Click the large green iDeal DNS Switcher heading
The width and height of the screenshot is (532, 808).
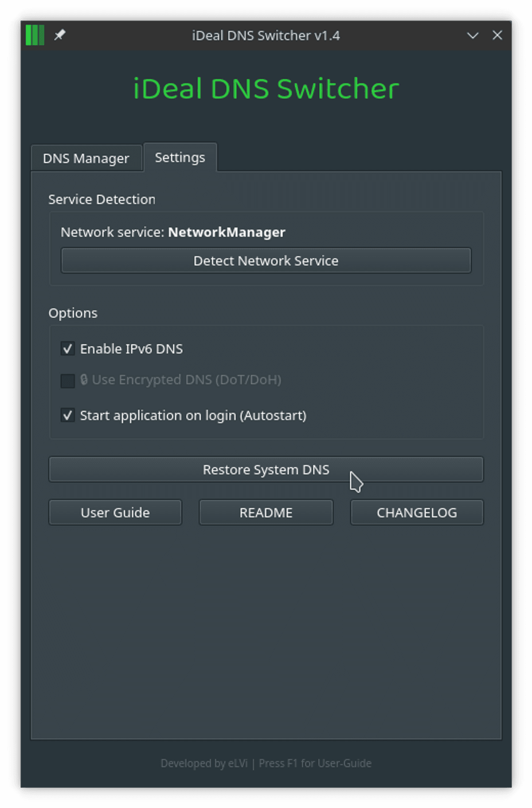coord(266,89)
